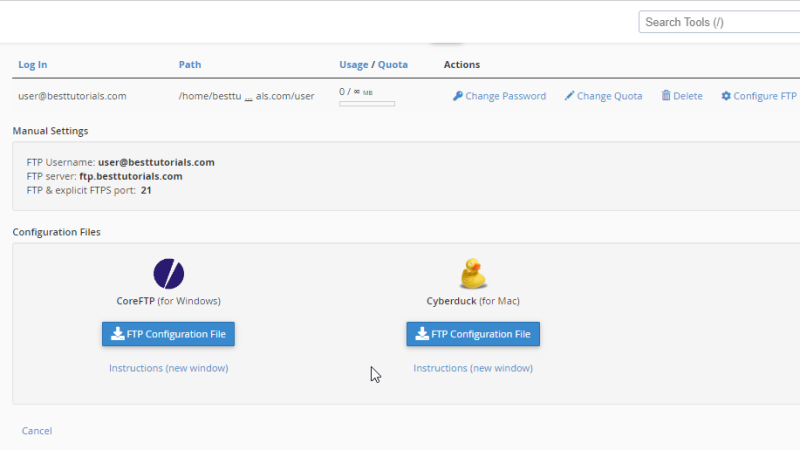Select the FTPS port value 21
Viewport: 800px width, 450px height.
(x=146, y=190)
